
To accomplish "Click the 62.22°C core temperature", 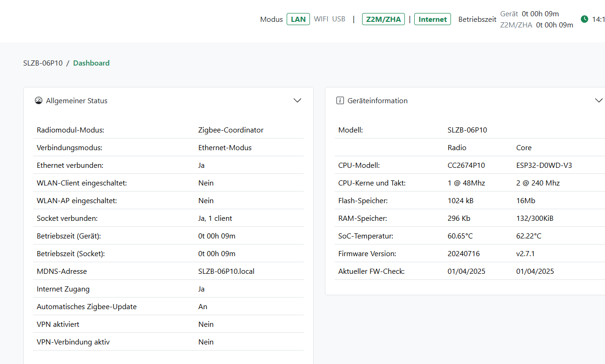I will [529, 236].
